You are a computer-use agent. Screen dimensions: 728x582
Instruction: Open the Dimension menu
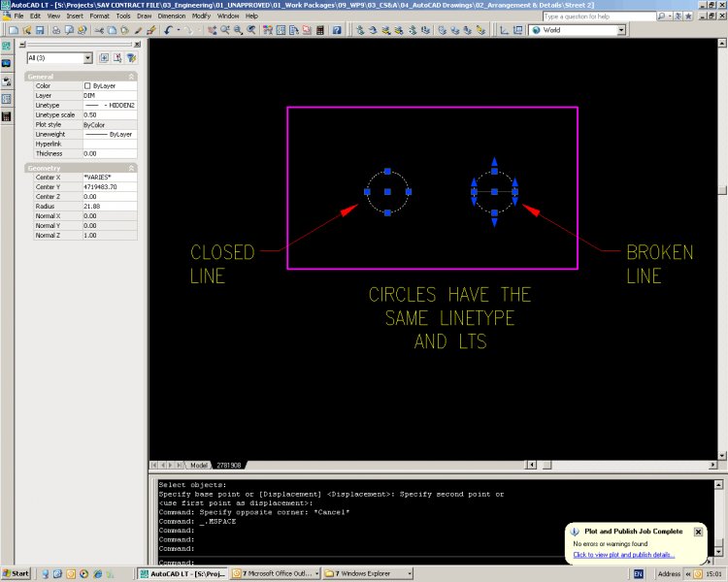click(172, 16)
